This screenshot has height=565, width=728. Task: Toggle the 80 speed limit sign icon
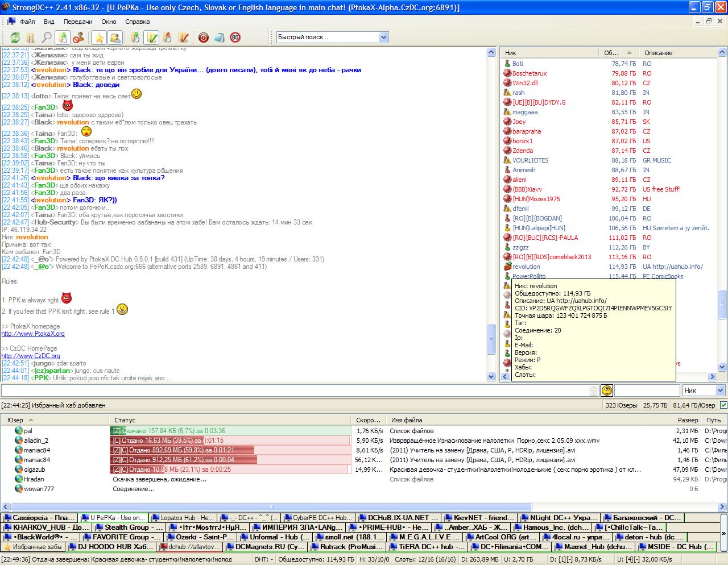point(235,38)
